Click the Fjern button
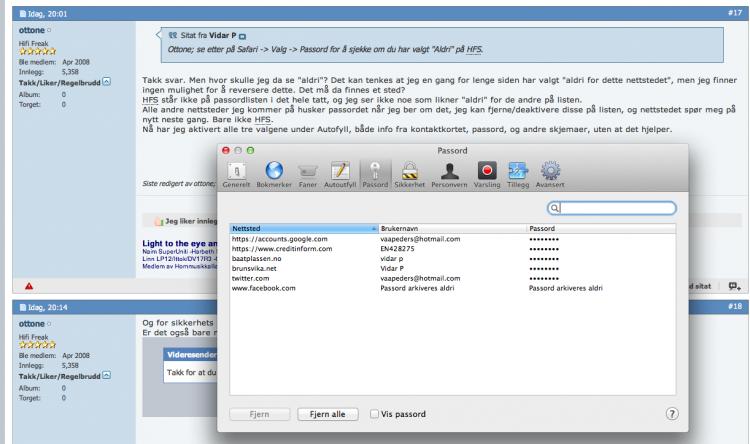This screenshot has width=750, height=444. click(x=259, y=414)
